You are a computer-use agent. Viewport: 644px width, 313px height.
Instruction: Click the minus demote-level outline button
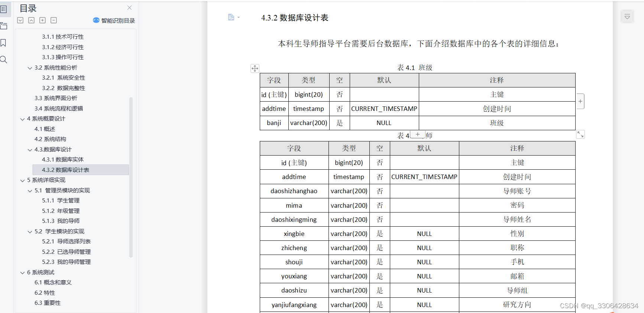tap(54, 20)
